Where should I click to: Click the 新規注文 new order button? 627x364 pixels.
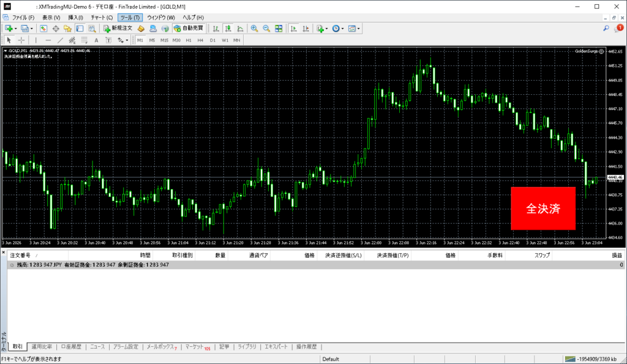[x=118, y=28]
